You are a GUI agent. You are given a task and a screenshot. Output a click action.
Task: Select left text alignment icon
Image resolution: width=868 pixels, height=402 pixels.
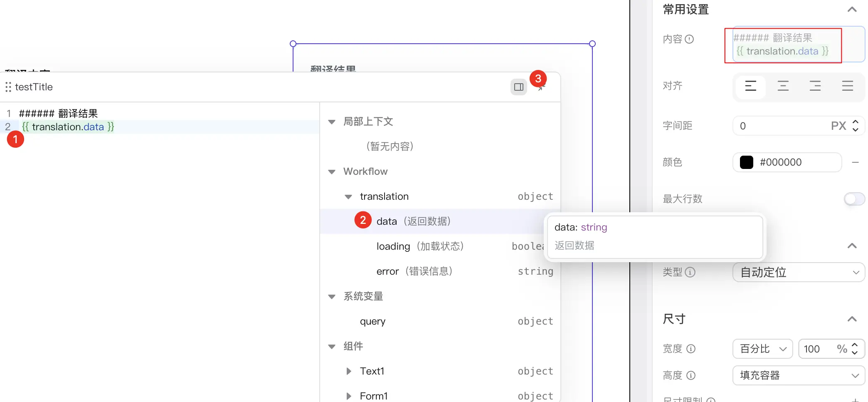point(750,86)
